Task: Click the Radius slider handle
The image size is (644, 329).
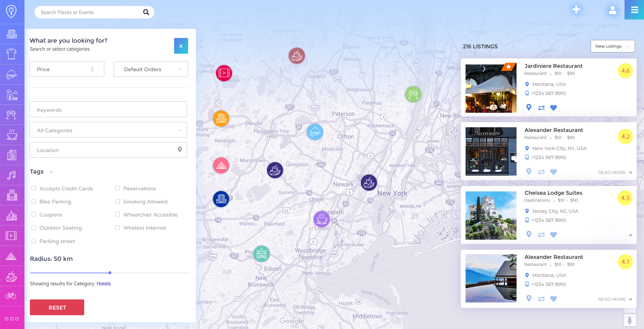Action: coord(110,273)
